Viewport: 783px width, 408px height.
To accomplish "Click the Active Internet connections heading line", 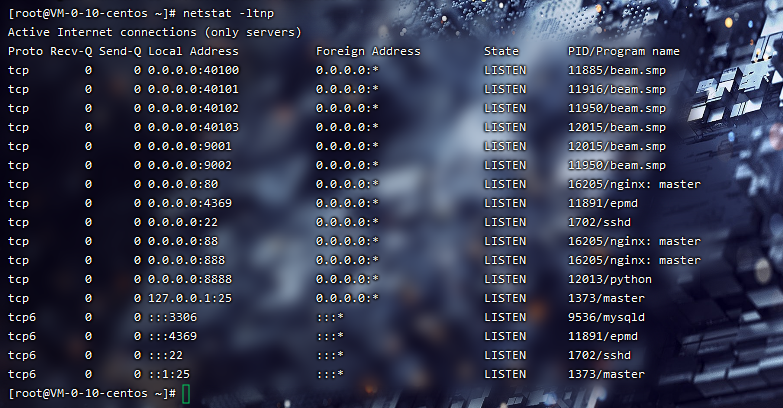I will click(154, 32).
